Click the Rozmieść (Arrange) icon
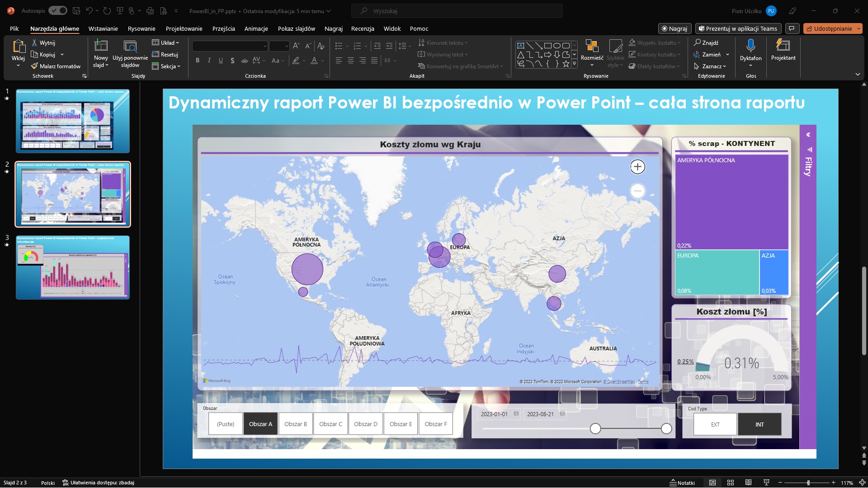The image size is (868, 488). pyautogui.click(x=592, y=46)
